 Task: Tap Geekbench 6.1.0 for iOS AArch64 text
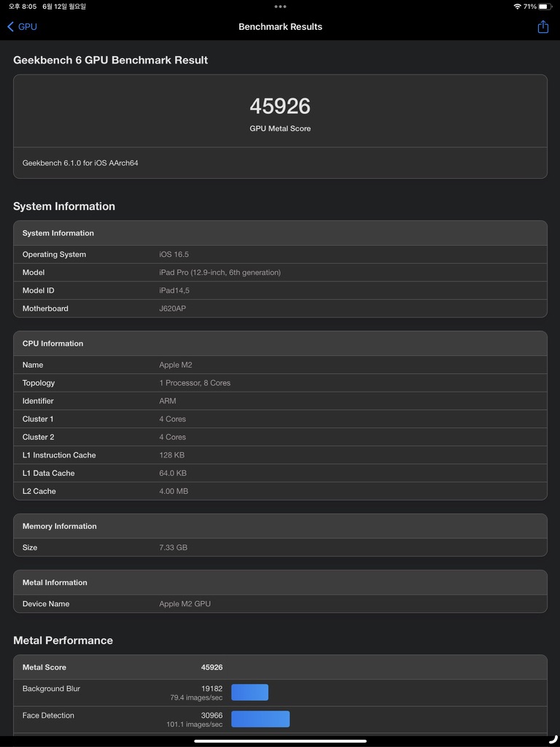pyautogui.click(x=80, y=163)
